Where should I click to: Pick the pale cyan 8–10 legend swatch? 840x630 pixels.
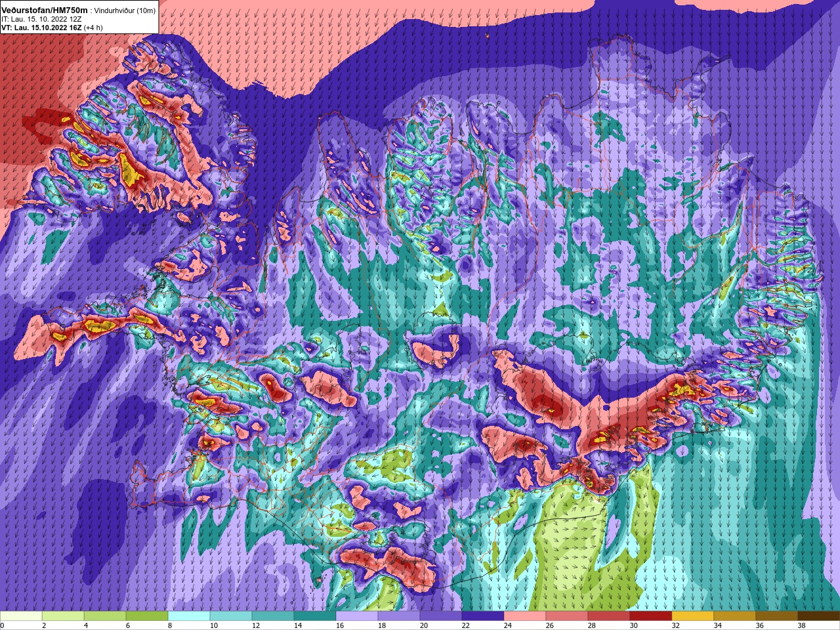(189, 616)
